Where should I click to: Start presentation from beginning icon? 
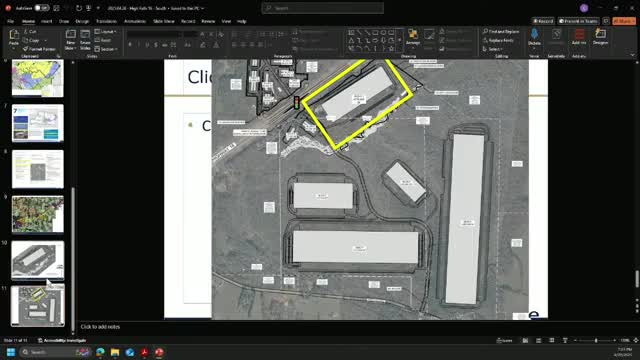89,8
